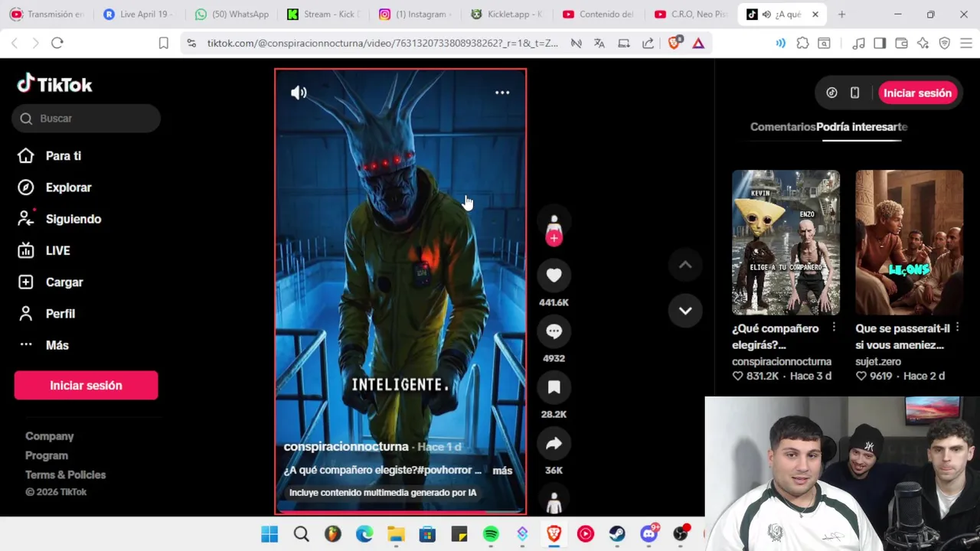Click sidebar Iniciar sesión button
The width and height of the screenshot is (980, 551).
[86, 386]
